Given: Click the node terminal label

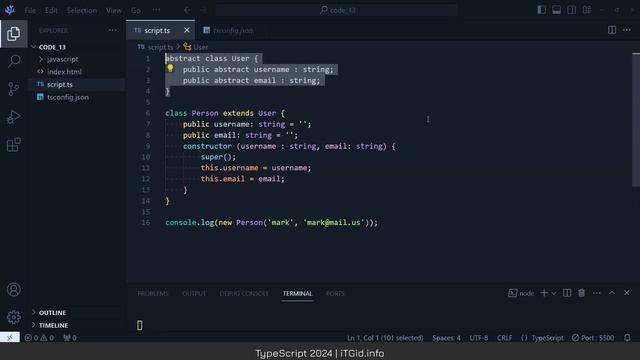Looking at the screenshot, I should (x=521, y=293).
